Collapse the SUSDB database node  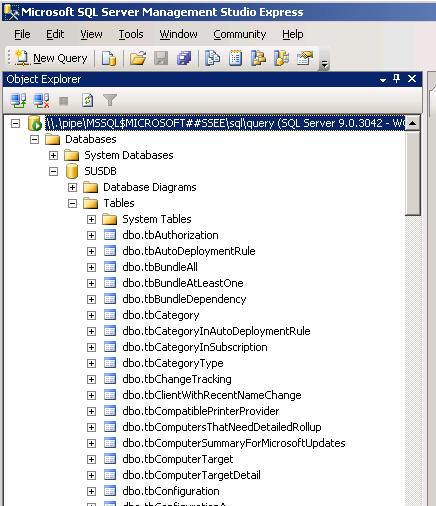(x=53, y=171)
